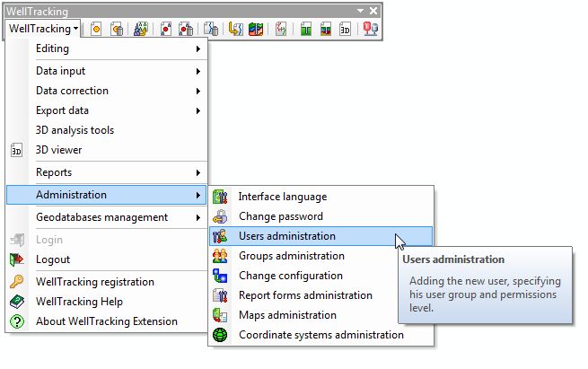The width and height of the screenshot is (588, 369).
Task: Click the 3D viewer toolbar icon
Action: point(345,29)
